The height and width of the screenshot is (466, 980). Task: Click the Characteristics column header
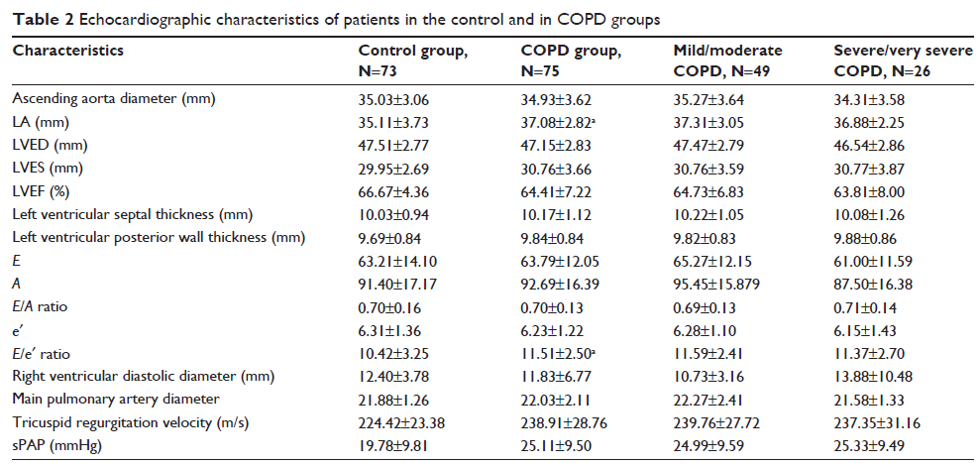point(61,49)
